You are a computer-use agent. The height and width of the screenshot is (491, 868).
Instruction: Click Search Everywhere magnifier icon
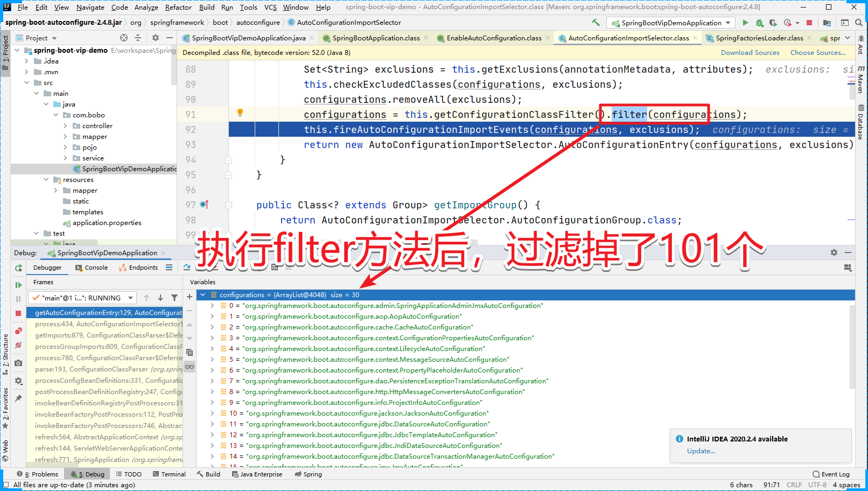click(858, 23)
